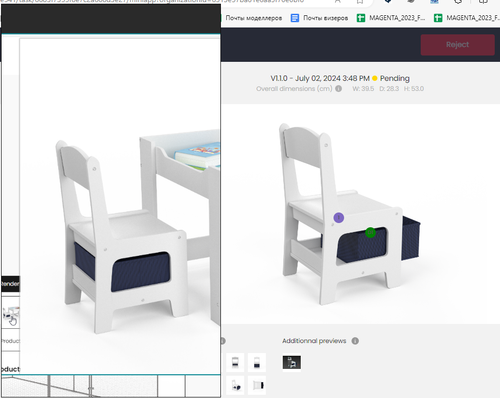Open the Почты моделлеров bookmark

tap(253, 18)
